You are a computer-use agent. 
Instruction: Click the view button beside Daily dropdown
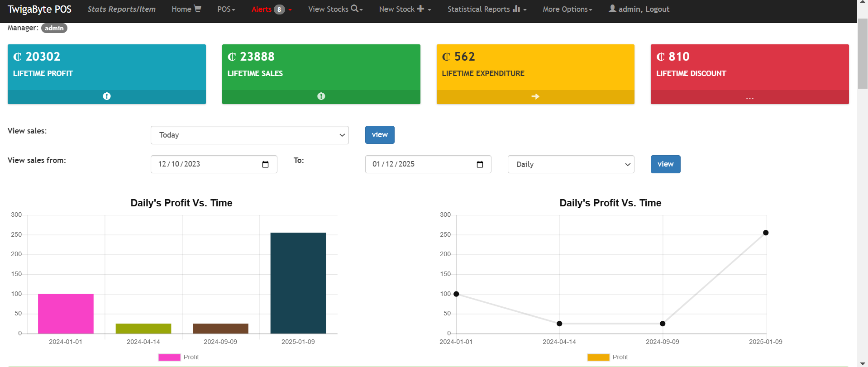tap(665, 164)
